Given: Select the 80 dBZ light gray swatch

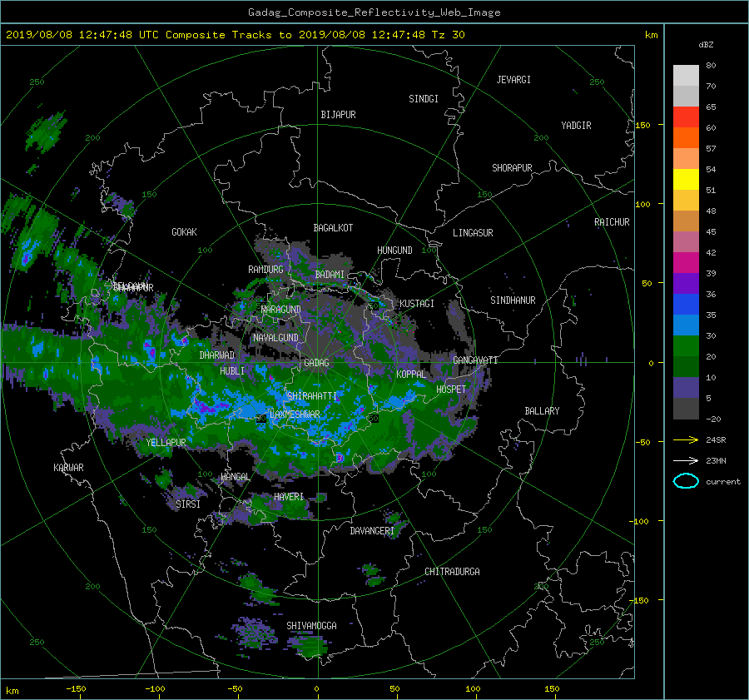Looking at the screenshot, I should (686, 75).
